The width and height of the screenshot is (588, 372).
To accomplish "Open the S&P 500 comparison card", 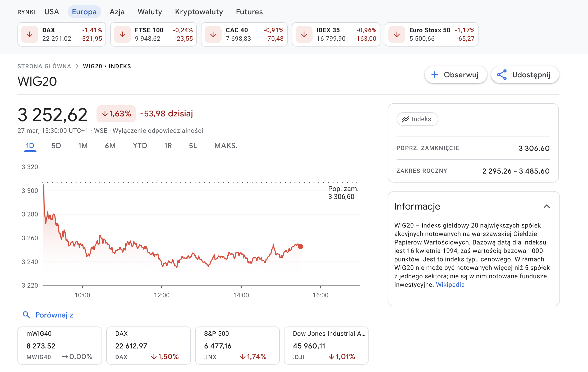I will pos(237,345).
